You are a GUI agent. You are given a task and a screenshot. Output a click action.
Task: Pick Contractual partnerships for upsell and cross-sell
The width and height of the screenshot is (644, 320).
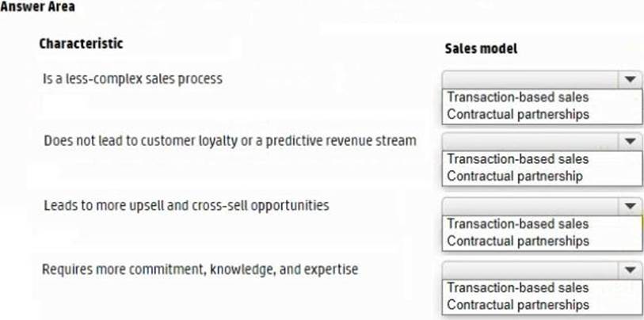[x=517, y=241]
